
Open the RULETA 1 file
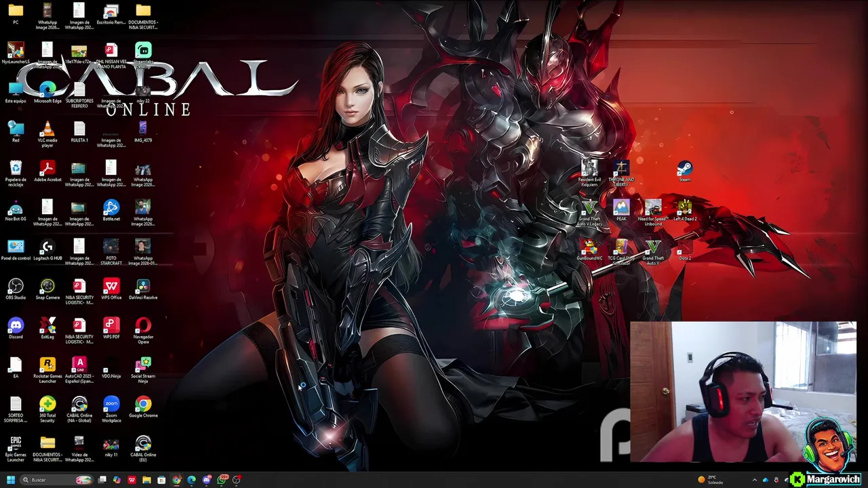coord(79,131)
